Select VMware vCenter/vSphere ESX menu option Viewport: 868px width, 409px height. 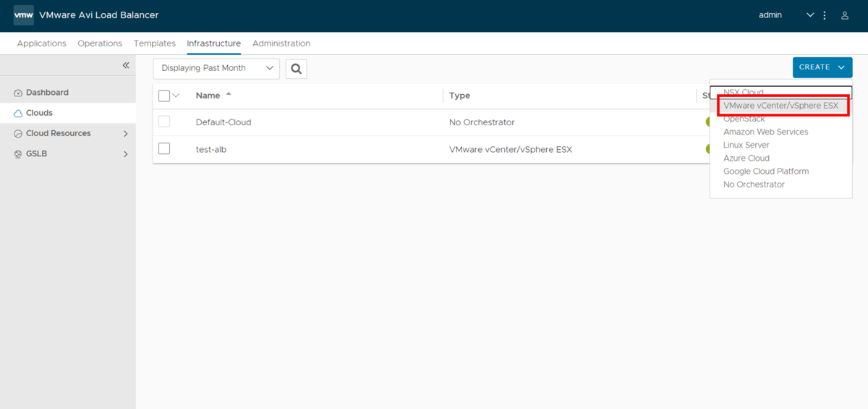click(x=780, y=106)
